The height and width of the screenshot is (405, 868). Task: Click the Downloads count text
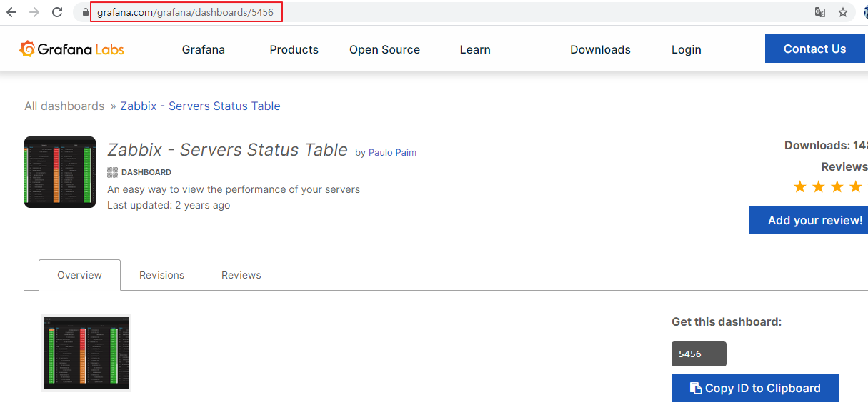click(826, 145)
